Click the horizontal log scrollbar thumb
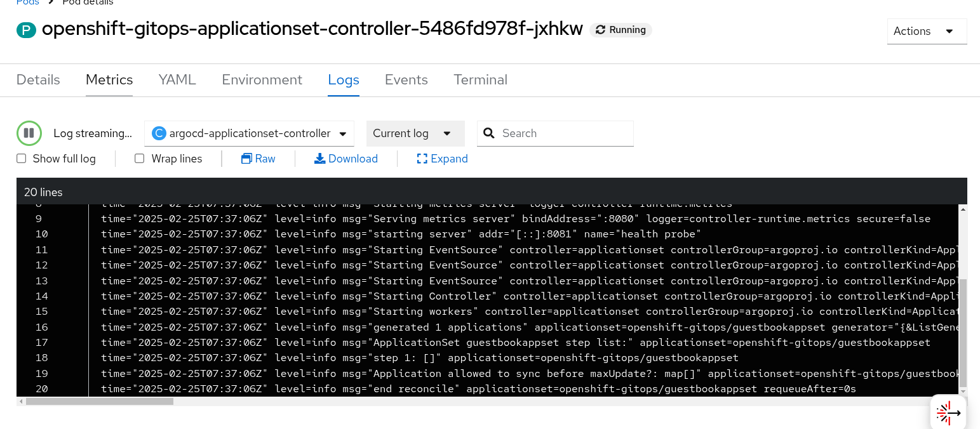The width and height of the screenshot is (980, 429). click(99, 401)
